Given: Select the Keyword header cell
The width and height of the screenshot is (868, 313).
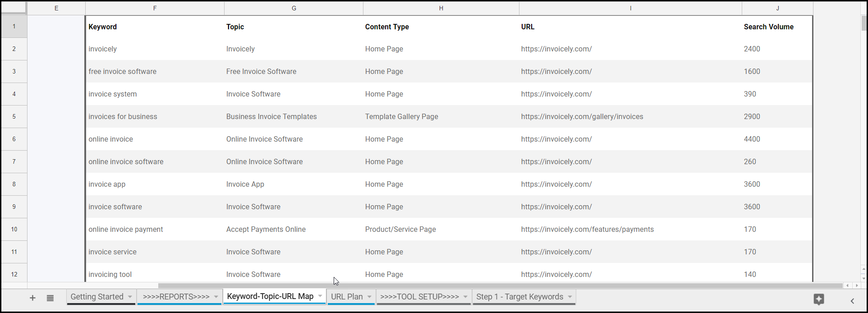Looking at the screenshot, I should (x=155, y=27).
